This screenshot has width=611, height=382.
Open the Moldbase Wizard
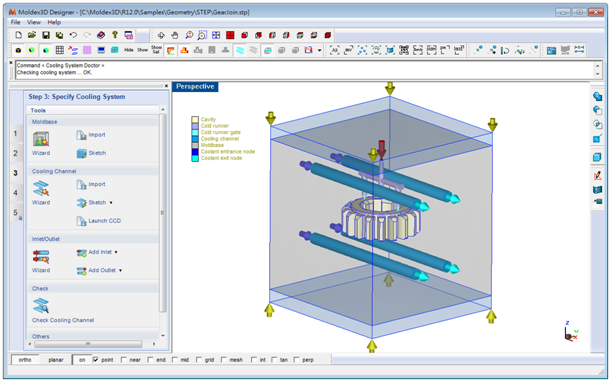[x=41, y=143]
